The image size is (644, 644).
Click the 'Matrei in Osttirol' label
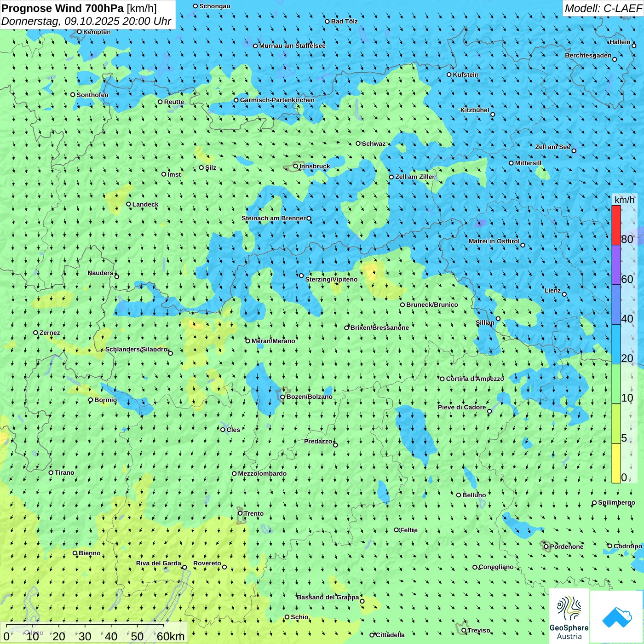tap(494, 241)
